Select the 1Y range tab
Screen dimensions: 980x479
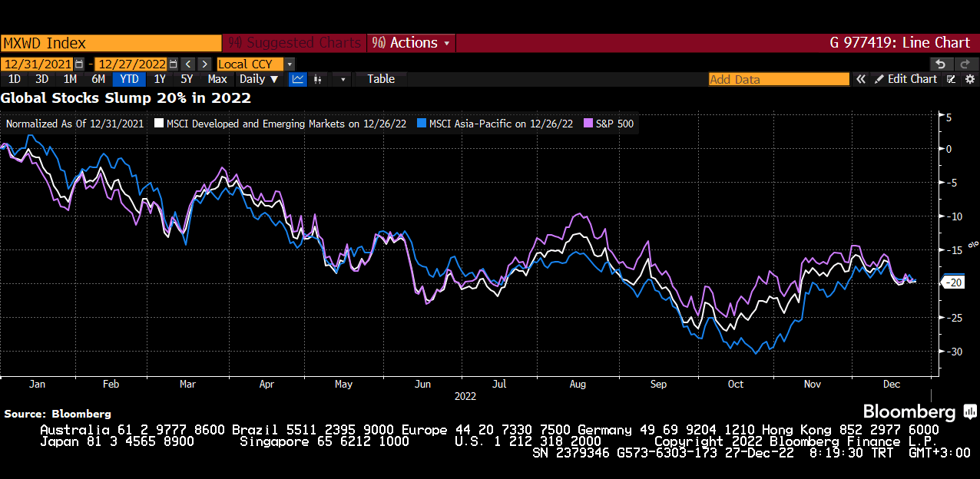pos(160,79)
